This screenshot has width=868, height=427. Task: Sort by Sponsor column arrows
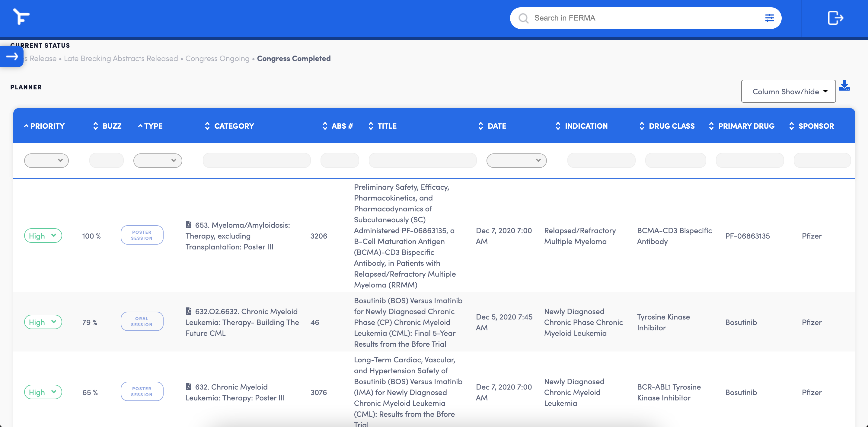click(x=792, y=126)
